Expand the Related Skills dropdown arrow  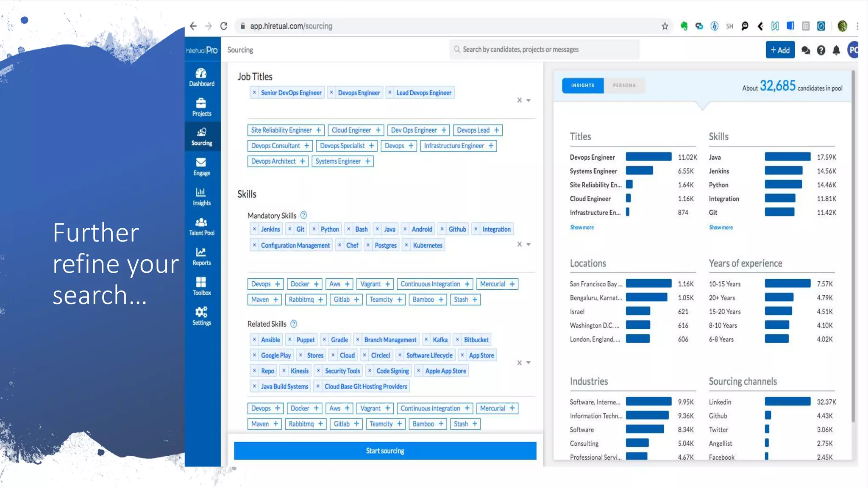pos(529,363)
